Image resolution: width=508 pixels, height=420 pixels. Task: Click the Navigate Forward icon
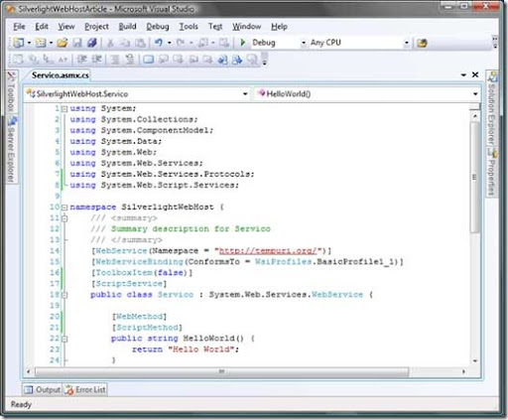tap(224, 43)
